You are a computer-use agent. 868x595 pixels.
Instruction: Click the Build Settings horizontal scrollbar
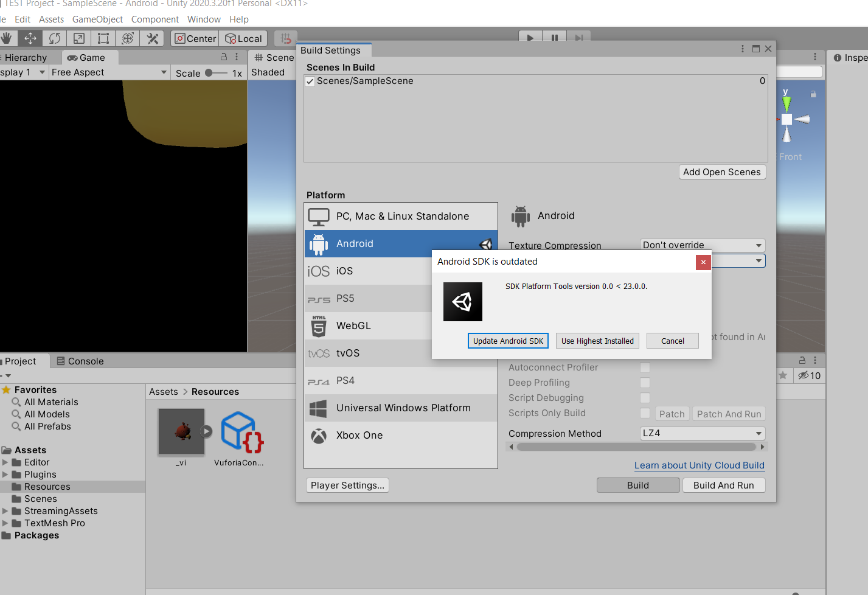click(x=636, y=447)
